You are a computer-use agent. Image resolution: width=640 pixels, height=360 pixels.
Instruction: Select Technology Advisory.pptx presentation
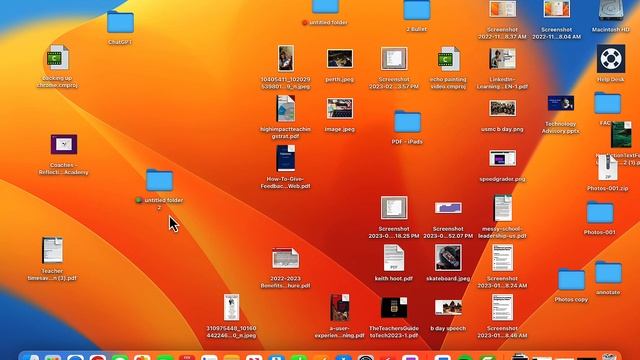pyautogui.click(x=561, y=103)
